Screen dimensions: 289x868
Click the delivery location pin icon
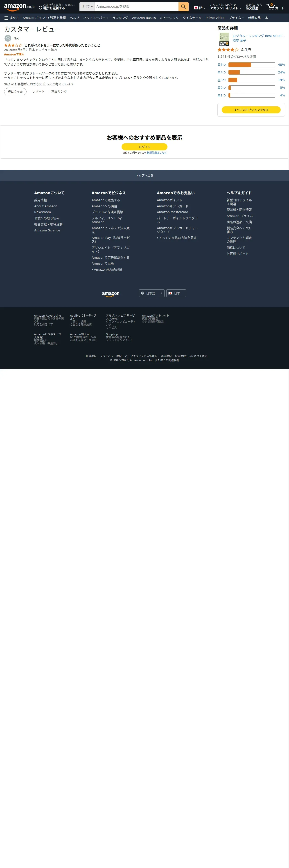click(40, 8)
